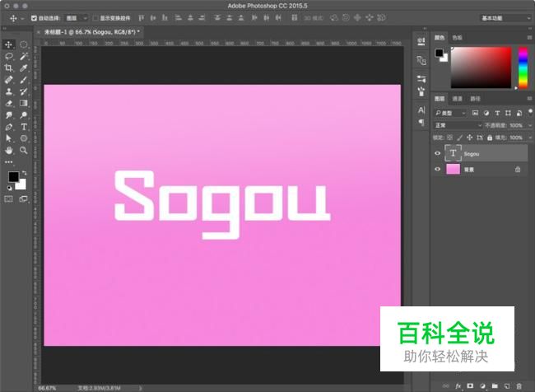
Task: Select the Sogou document tab
Action: (91, 32)
